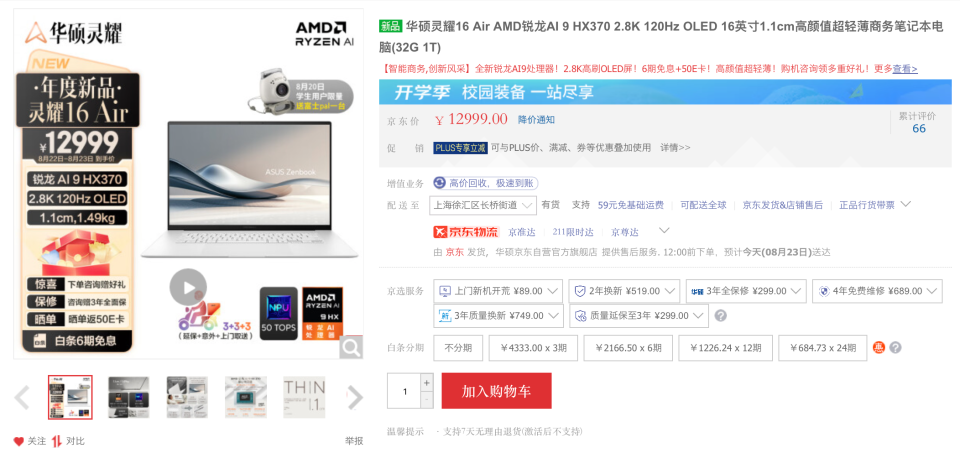
Task: Select the ¥684.73 x 24期 installment option
Action: click(x=822, y=348)
